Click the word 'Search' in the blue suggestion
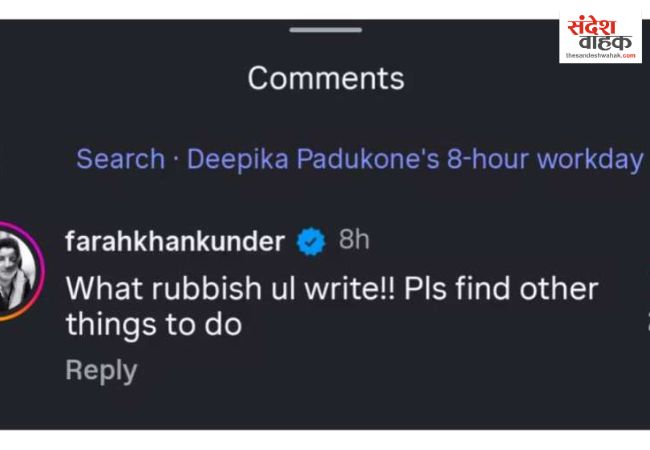Viewport: 650px width, 450px height. pos(120,159)
